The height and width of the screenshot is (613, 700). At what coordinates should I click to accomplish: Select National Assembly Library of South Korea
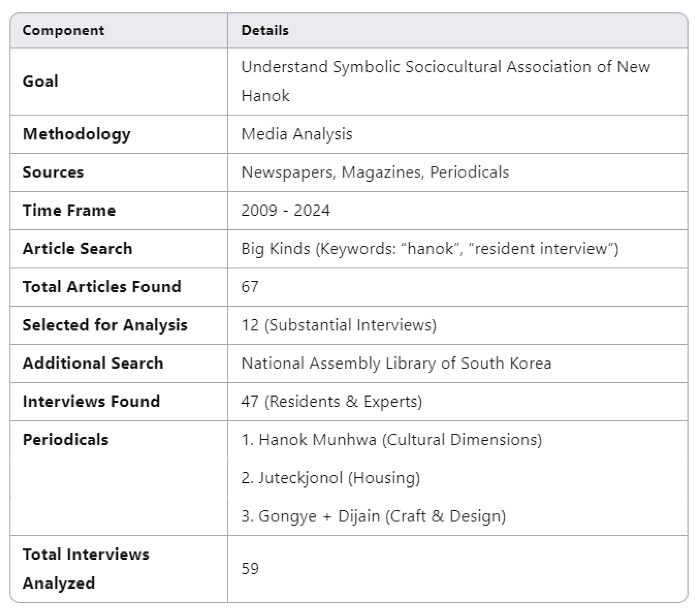[x=396, y=363]
